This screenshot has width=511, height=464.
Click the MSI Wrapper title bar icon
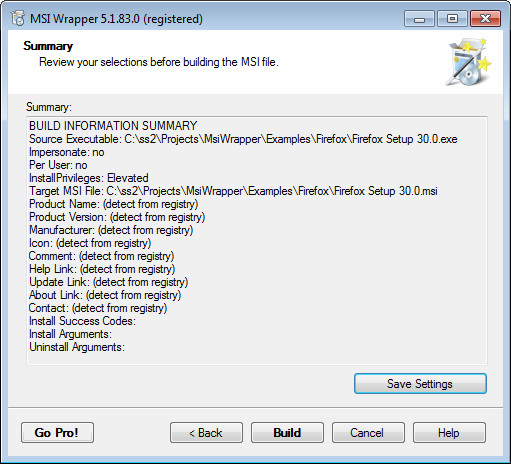click(18, 18)
